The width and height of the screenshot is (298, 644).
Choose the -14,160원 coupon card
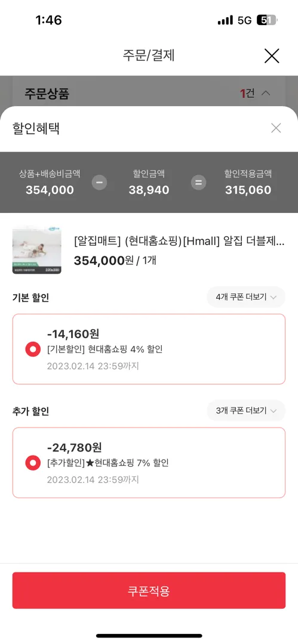[149, 349]
